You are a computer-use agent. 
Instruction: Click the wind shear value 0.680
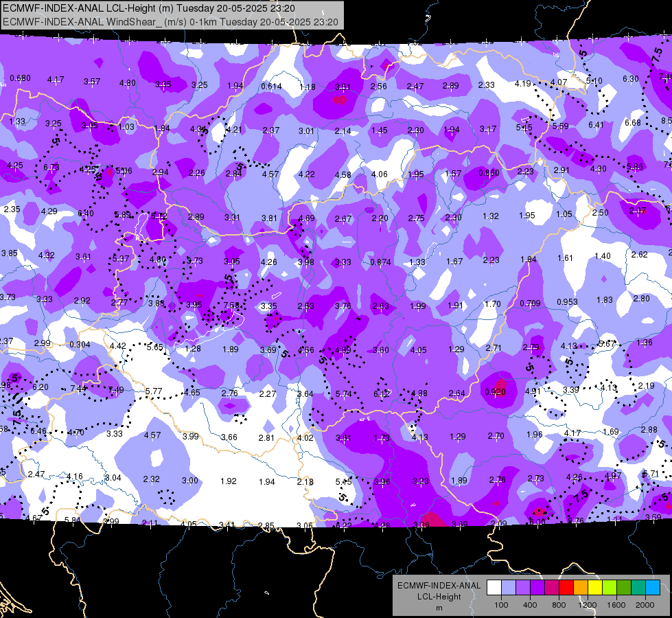[x=20, y=78]
